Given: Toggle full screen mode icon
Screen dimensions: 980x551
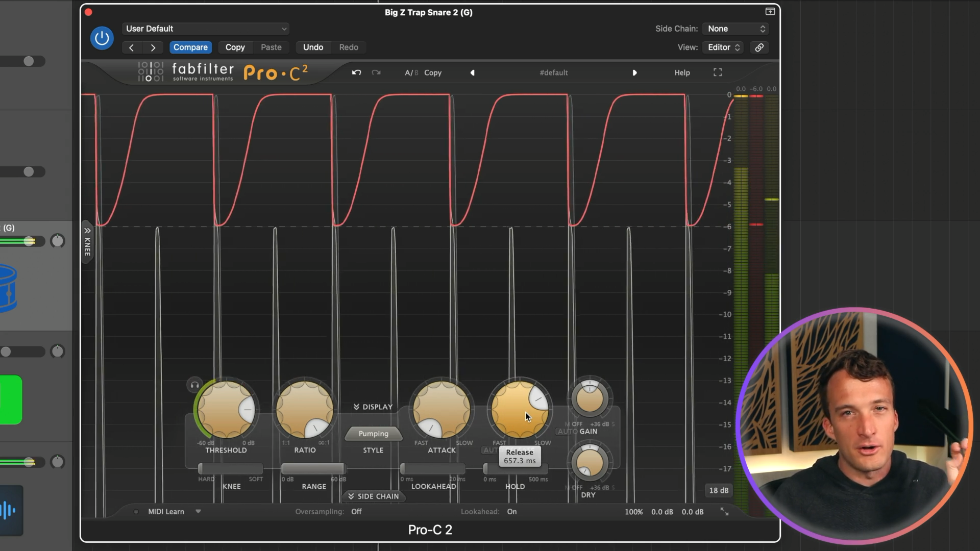Looking at the screenshot, I should 718,72.
